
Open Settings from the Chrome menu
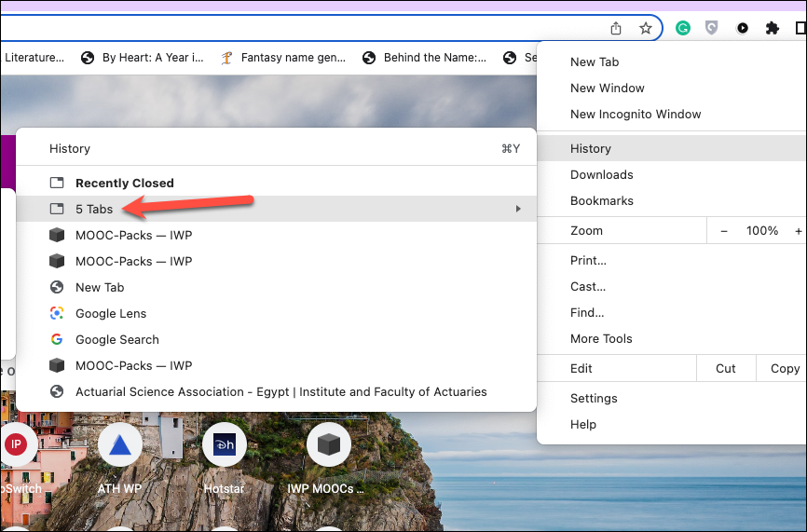(x=672, y=398)
